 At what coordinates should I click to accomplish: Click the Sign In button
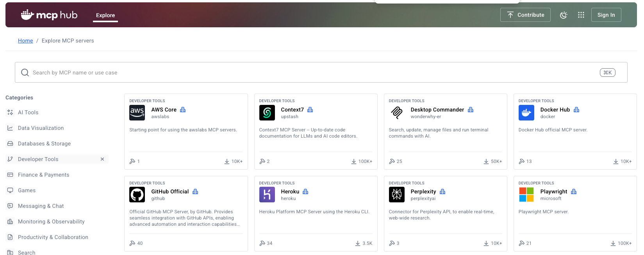pyautogui.click(x=606, y=15)
